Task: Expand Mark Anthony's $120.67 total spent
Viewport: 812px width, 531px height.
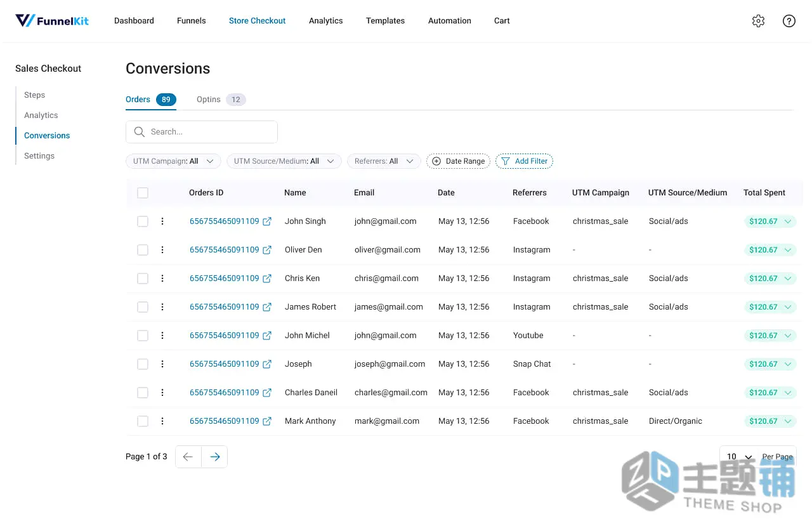Action: 770,421
